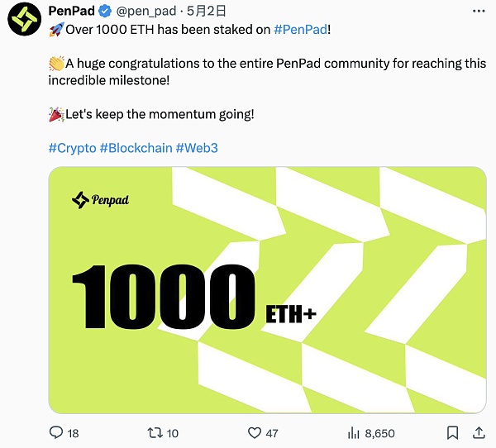Select the #Blockchain hashtag
The height and width of the screenshot is (448, 496).
pyautogui.click(x=136, y=148)
